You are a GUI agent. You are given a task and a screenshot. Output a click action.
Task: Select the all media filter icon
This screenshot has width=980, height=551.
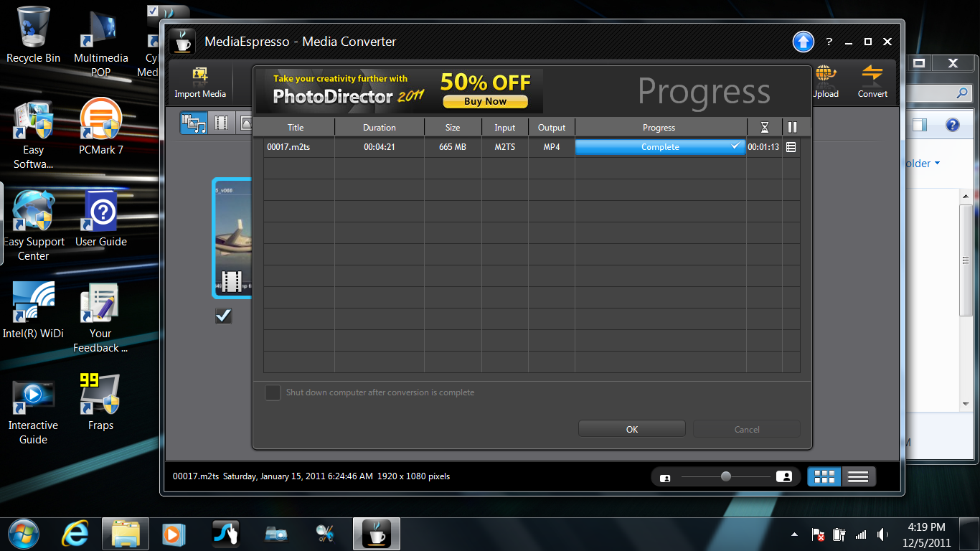(194, 123)
